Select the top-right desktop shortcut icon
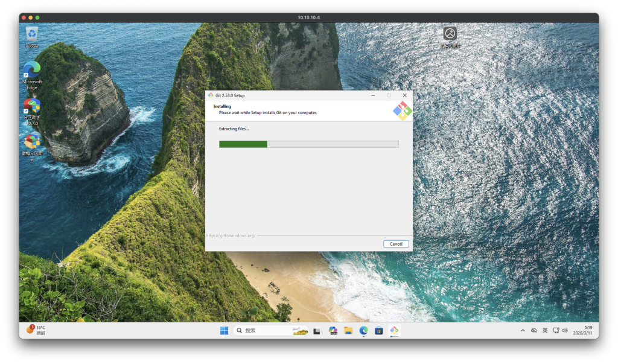 [x=450, y=34]
